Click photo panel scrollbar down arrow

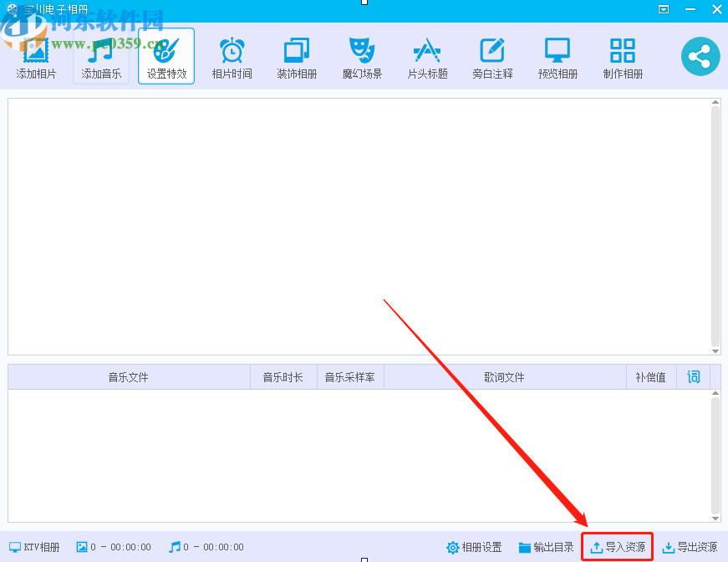pos(715,351)
